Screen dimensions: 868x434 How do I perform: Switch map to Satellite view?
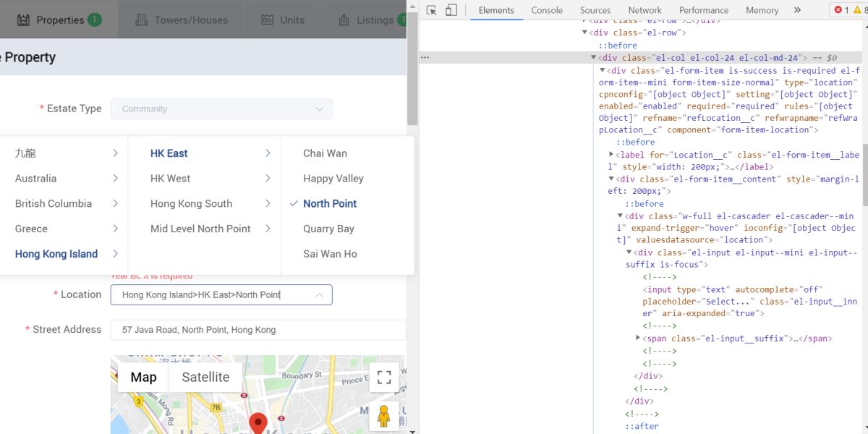(x=205, y=377)
